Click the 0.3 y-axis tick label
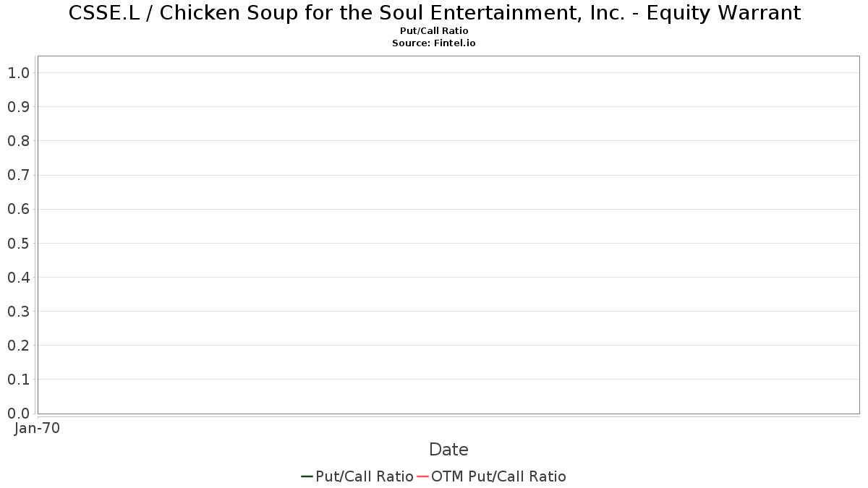This screenshot has width=868, height=488. (x=18, y=312)
